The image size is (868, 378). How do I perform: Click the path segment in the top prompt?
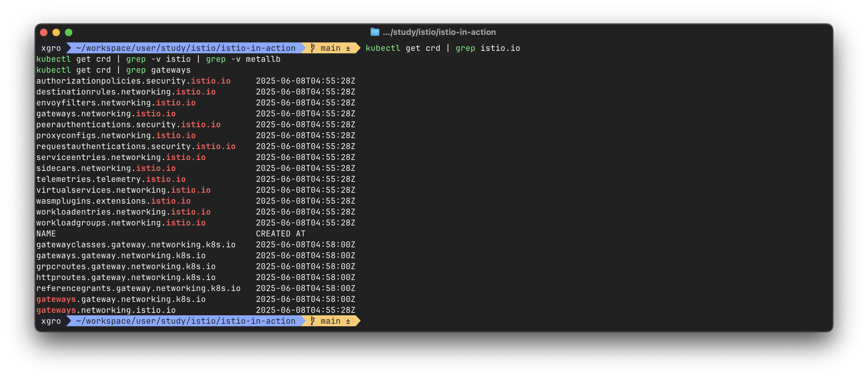(186, 48)
